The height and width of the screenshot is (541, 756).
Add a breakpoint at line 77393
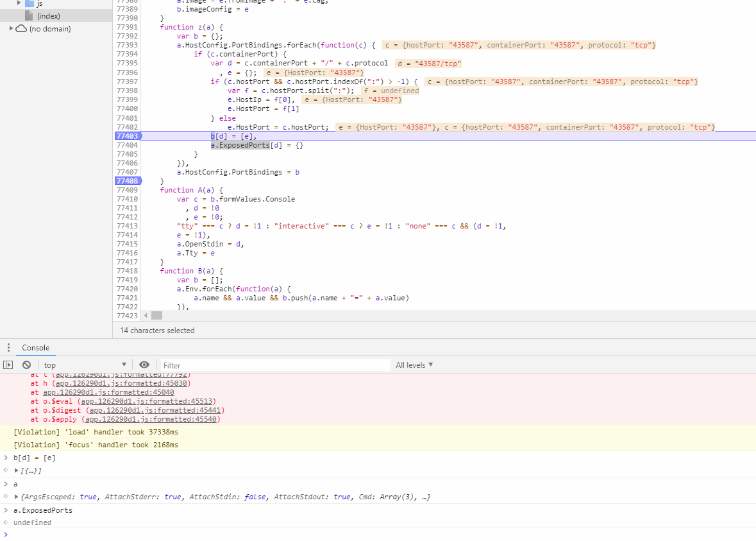coord(128,45)
